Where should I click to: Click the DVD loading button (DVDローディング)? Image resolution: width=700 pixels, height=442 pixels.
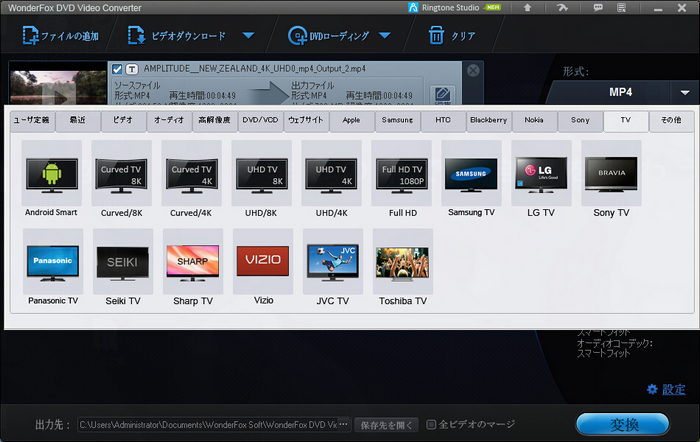[329, 36]
